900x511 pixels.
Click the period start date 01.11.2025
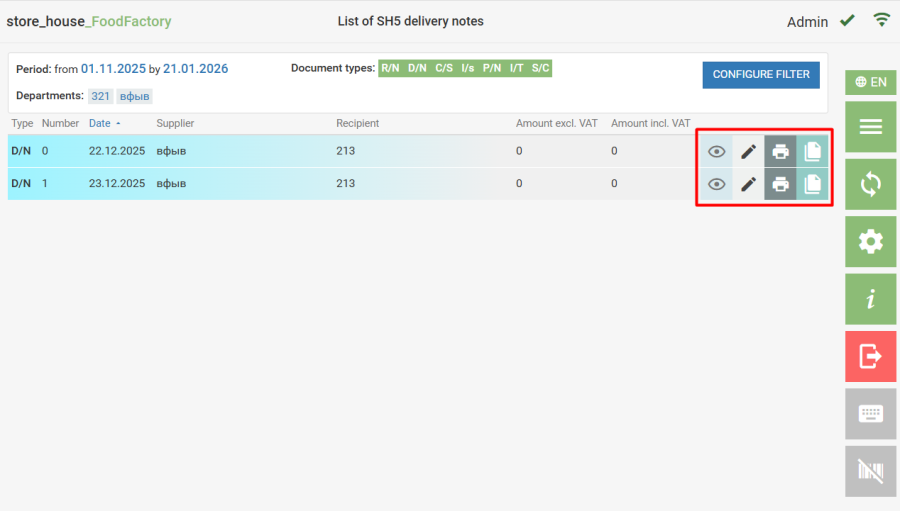coord(115,69)
